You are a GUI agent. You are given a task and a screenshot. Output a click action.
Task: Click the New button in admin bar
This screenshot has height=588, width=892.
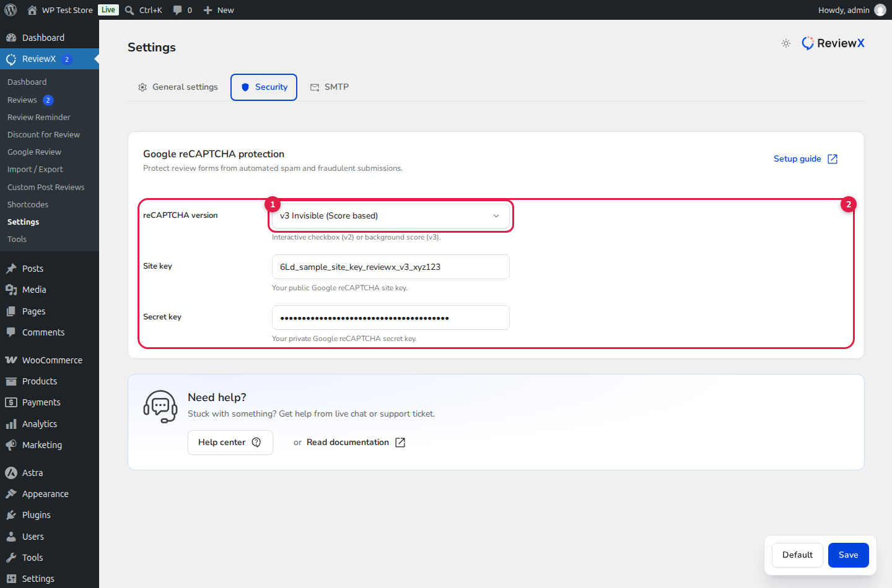click(x=219, y=10)
